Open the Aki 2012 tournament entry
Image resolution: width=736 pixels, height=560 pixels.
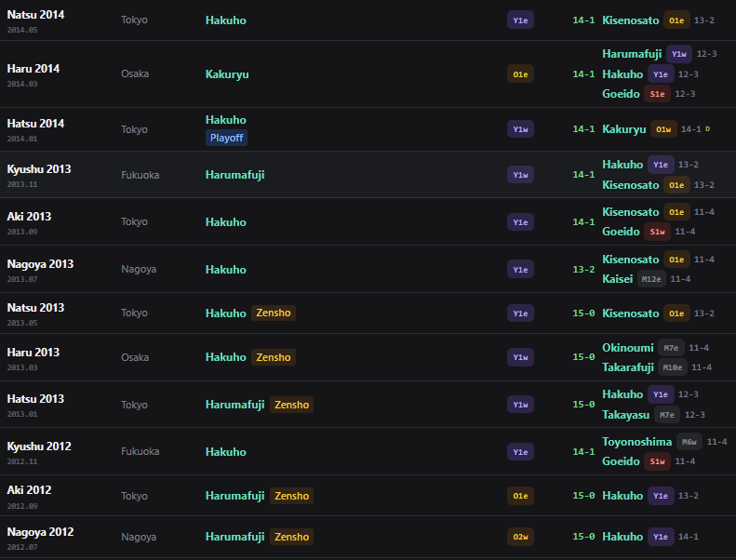29,496
